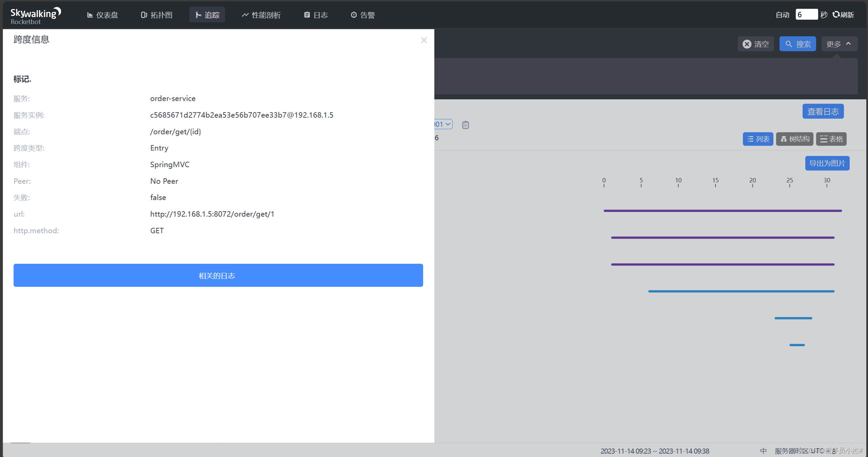Click the 相关的日志 related logs button

click(x=218, y=275)
